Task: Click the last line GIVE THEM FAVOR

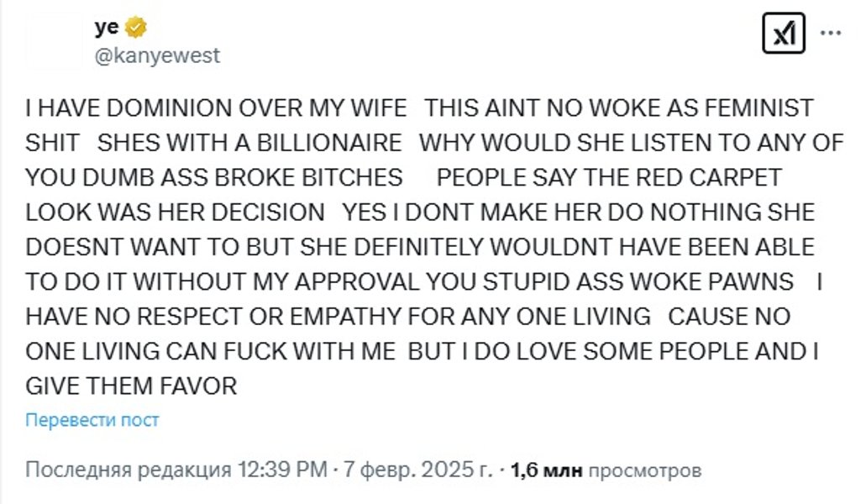Action: (x=131, y=386)
